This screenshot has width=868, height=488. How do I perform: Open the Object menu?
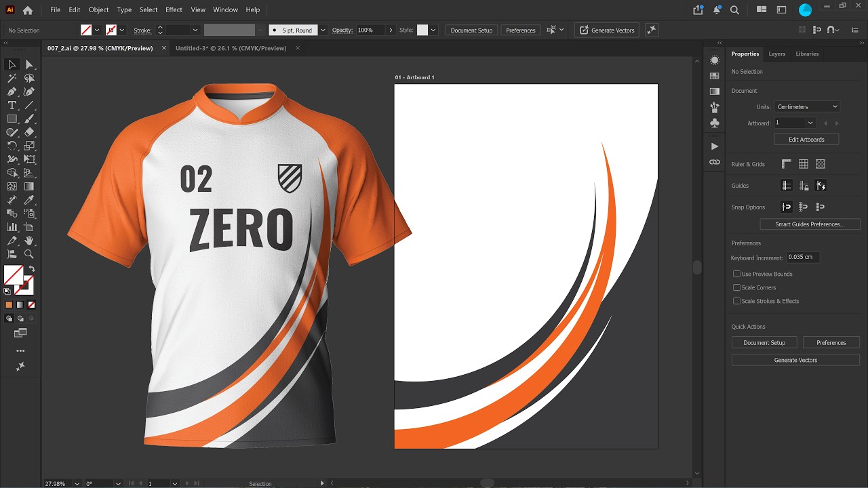tap(98, 10)
